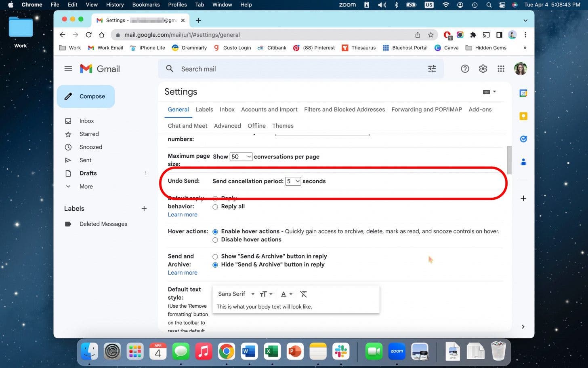Open Themes settings tab

pyautogui.click(x=283, y=126)
